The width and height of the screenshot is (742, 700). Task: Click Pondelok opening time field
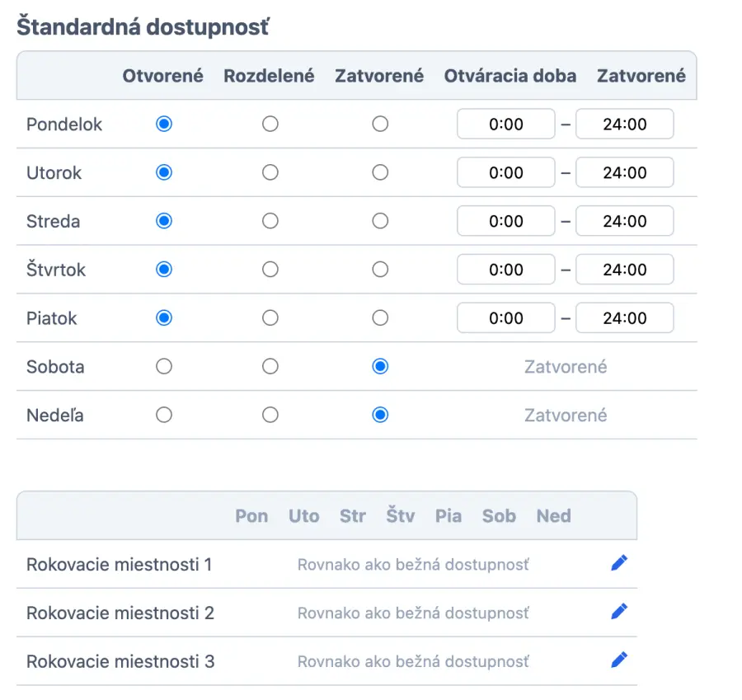click(x=505, y=124)
